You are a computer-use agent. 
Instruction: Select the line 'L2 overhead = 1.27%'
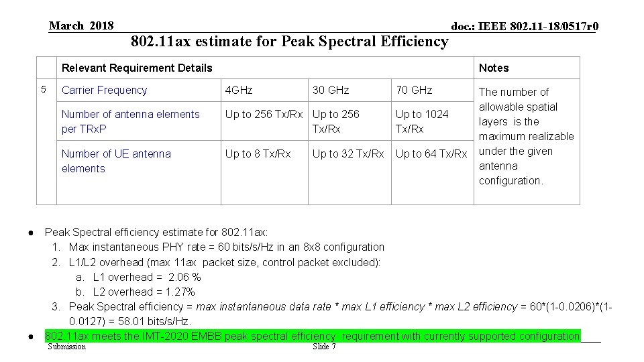(144, 292)
